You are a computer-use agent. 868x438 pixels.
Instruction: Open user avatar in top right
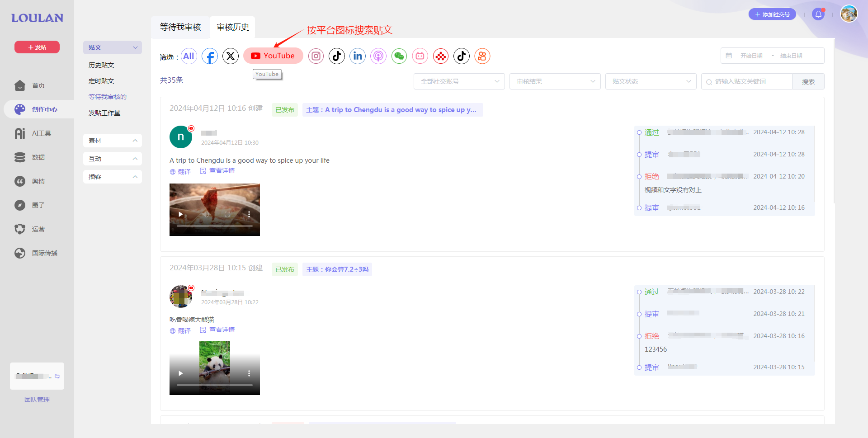click(849, 14)
